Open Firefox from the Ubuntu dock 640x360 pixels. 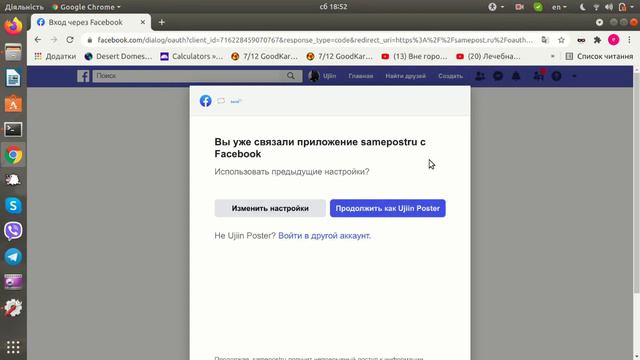13,27
